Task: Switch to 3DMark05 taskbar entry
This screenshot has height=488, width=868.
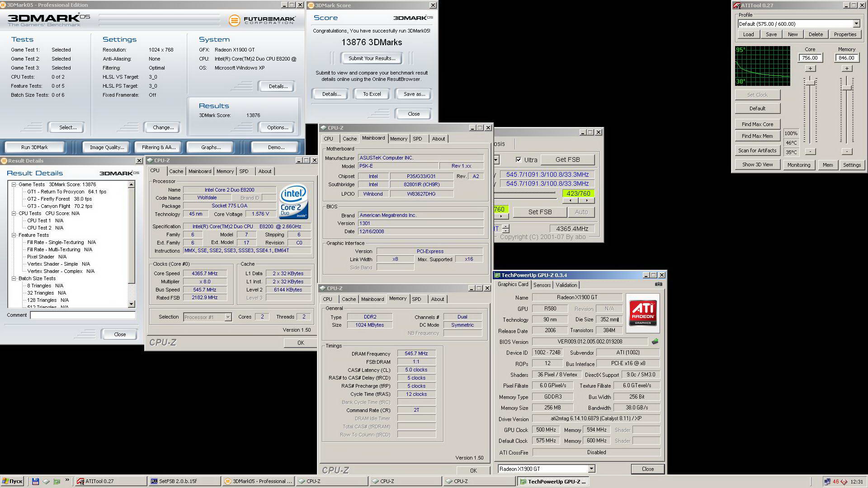Action: [x=258, y=481]
